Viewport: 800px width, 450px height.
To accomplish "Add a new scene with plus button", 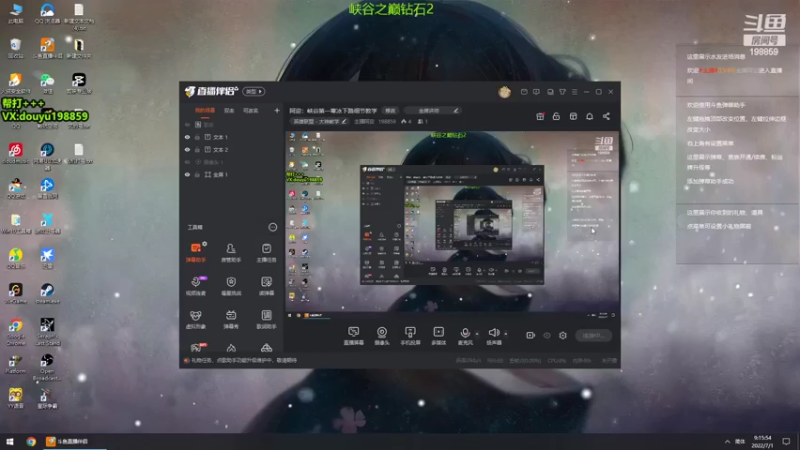I will click(x=277, y=111).
